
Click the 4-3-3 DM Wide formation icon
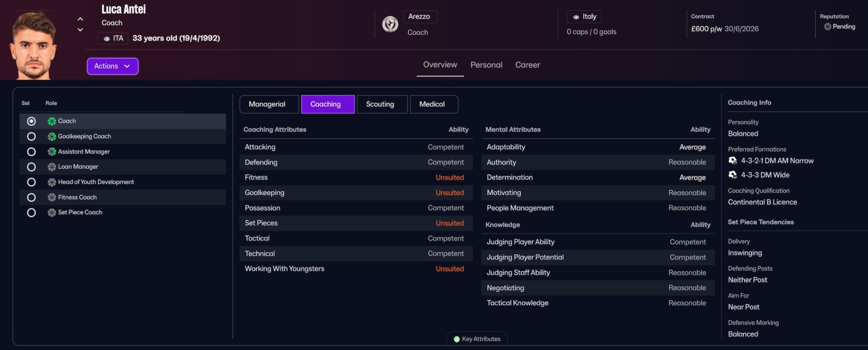(732, 175)
